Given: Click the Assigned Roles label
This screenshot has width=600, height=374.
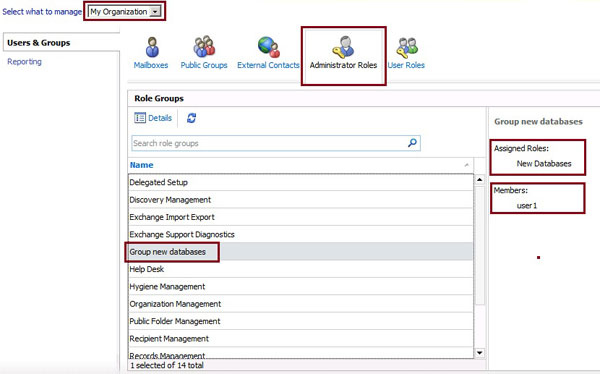Looking at the screenshot, I should (x=521, y=149).
